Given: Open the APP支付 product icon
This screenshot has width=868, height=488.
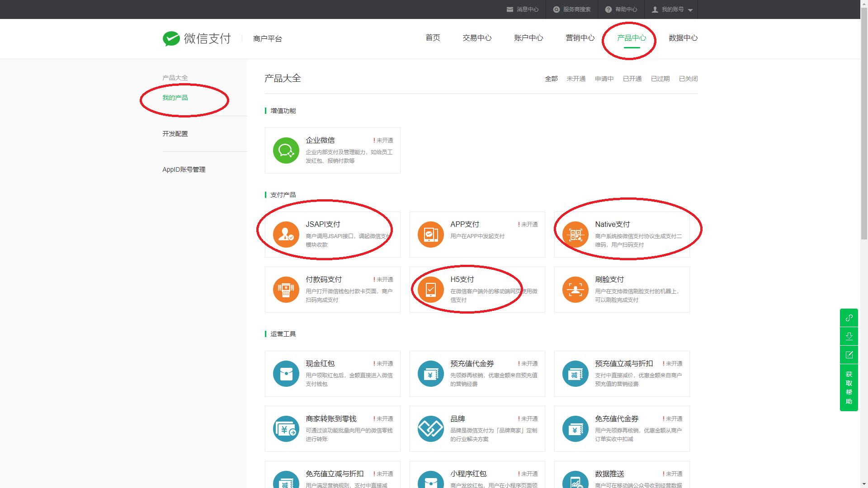Looking at the screenshot, I should (431, 235).
